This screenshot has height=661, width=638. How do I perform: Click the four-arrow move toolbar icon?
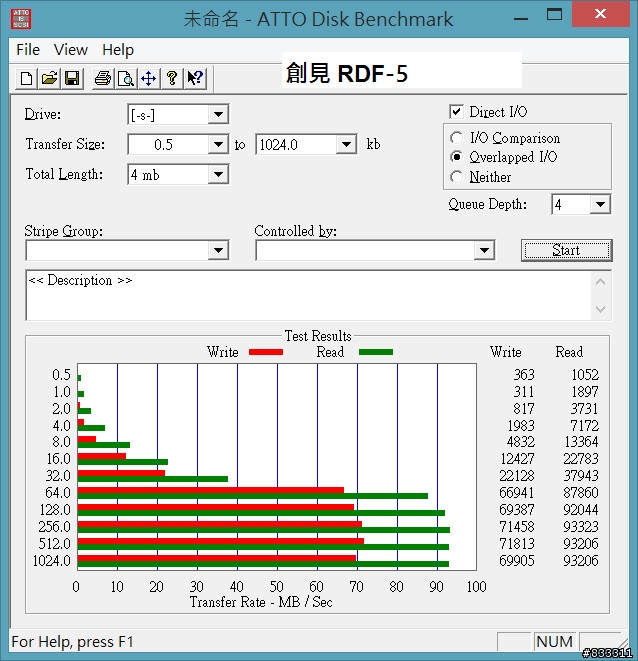tap(148, 78)
